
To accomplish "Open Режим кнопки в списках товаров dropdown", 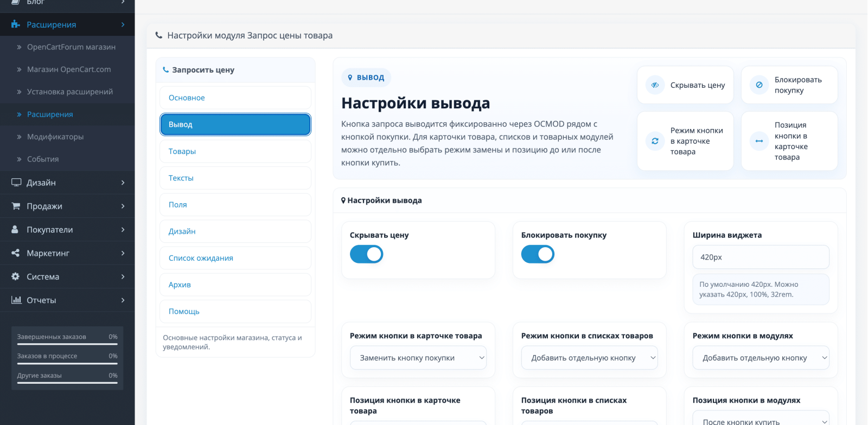I will tap(590, 358).
